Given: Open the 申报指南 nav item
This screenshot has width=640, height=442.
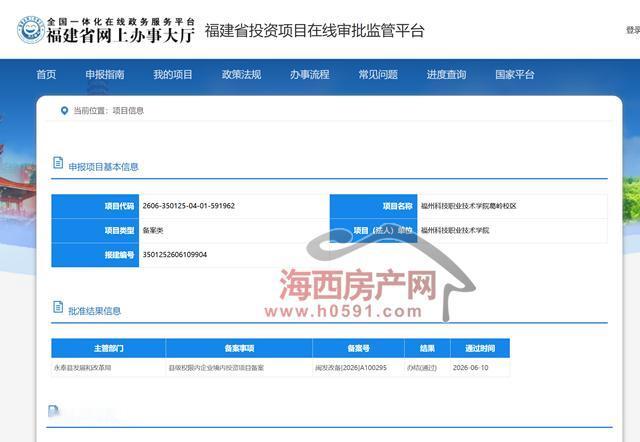Looking at the screenshot, I should click(105, 74).
